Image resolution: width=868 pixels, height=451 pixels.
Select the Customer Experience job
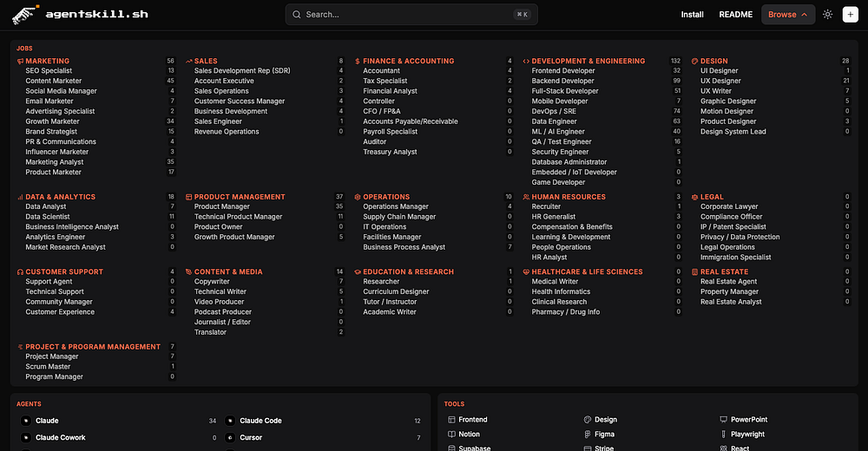[60, 312]
